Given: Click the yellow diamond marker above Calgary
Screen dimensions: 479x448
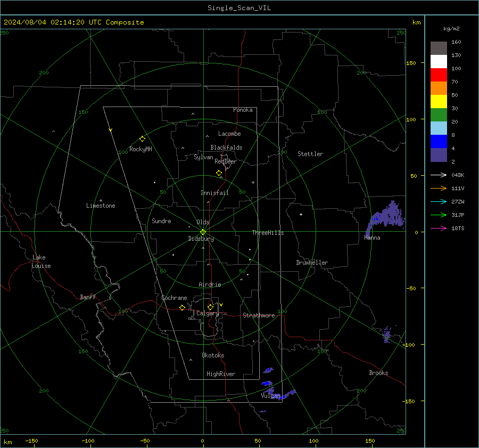Looking at the screenshot, I should click(x=210, y=307).
